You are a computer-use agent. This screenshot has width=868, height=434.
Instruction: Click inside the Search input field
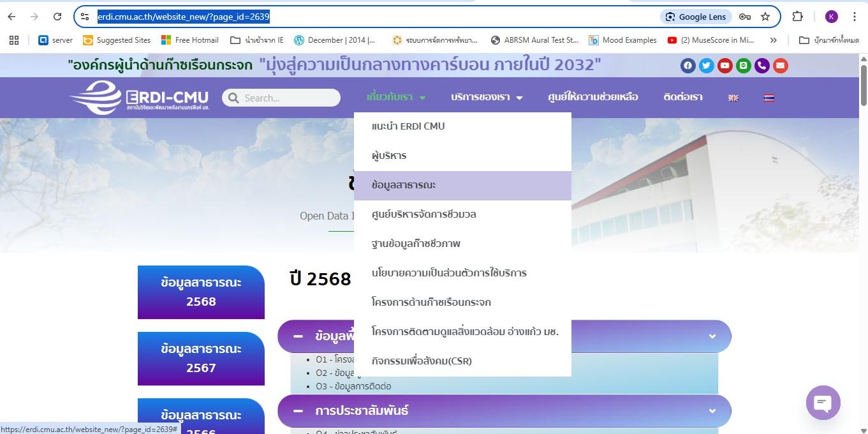[x=287, y=98]
